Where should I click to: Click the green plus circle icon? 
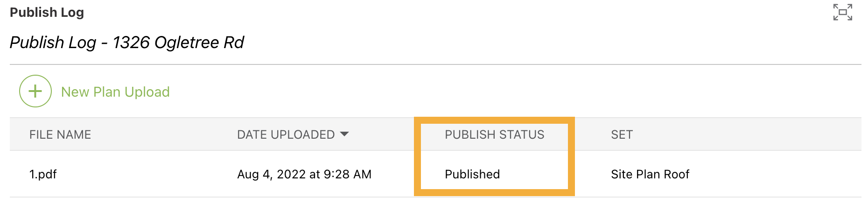coord(35,91)
